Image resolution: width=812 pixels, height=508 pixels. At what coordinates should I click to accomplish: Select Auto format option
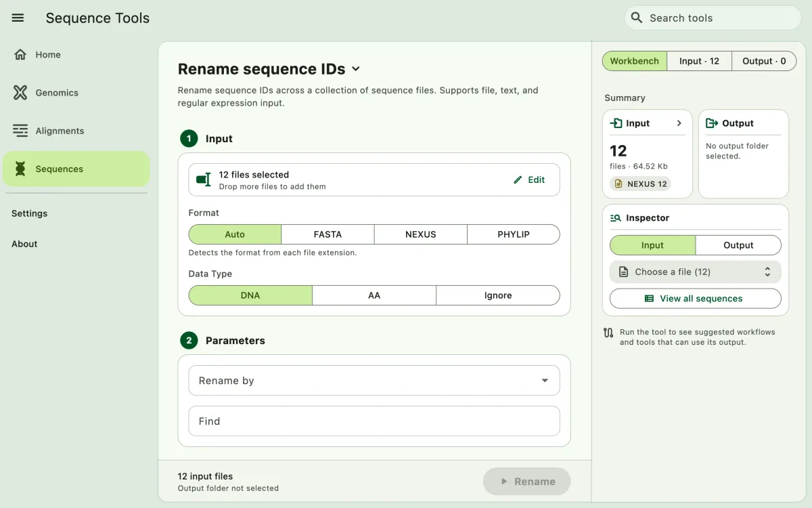point(235,234)
